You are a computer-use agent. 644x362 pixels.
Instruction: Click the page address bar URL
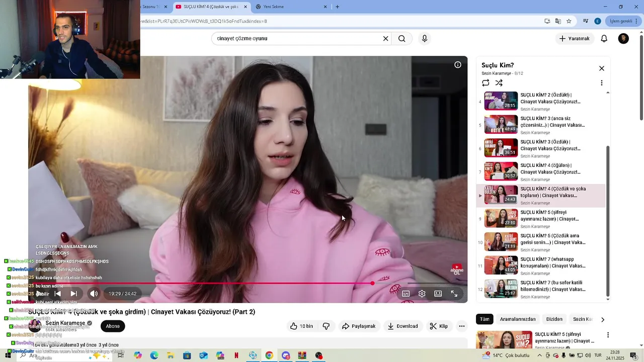pyautogui.click(x=204, y=21)
